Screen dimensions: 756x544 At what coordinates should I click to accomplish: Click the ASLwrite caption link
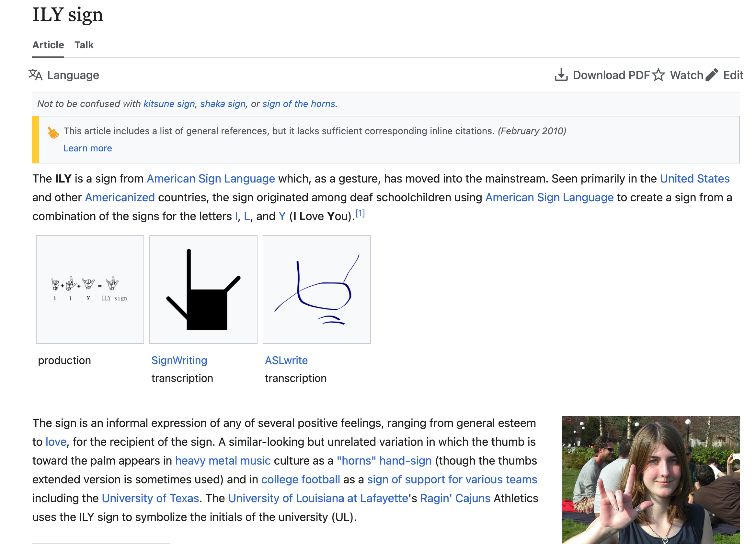[286, 360]
